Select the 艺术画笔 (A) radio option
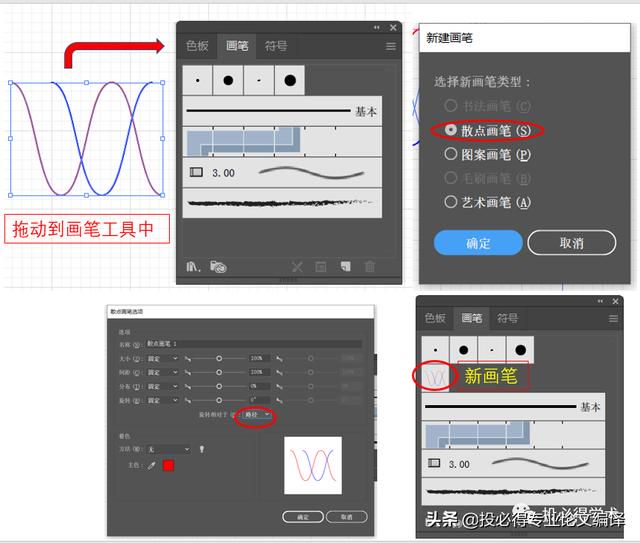The width and height of the screenshot is (640, 543). tap(451, 202)
